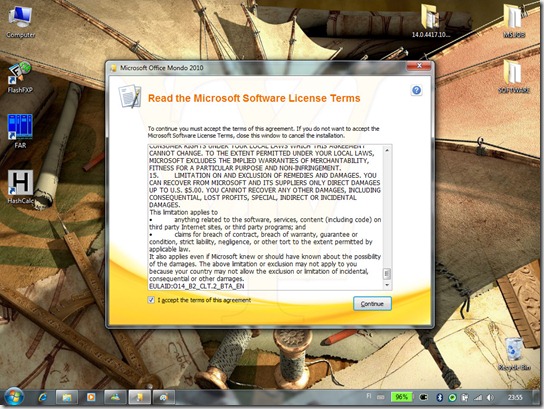Open the Computer desktop icon
544x409 pixels.
pyautogui.click(x=20, y=22)
